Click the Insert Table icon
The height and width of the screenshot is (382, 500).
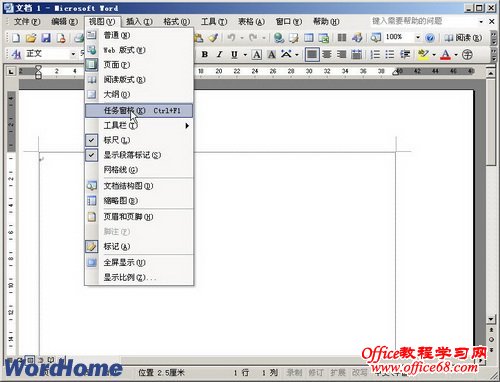309,38
